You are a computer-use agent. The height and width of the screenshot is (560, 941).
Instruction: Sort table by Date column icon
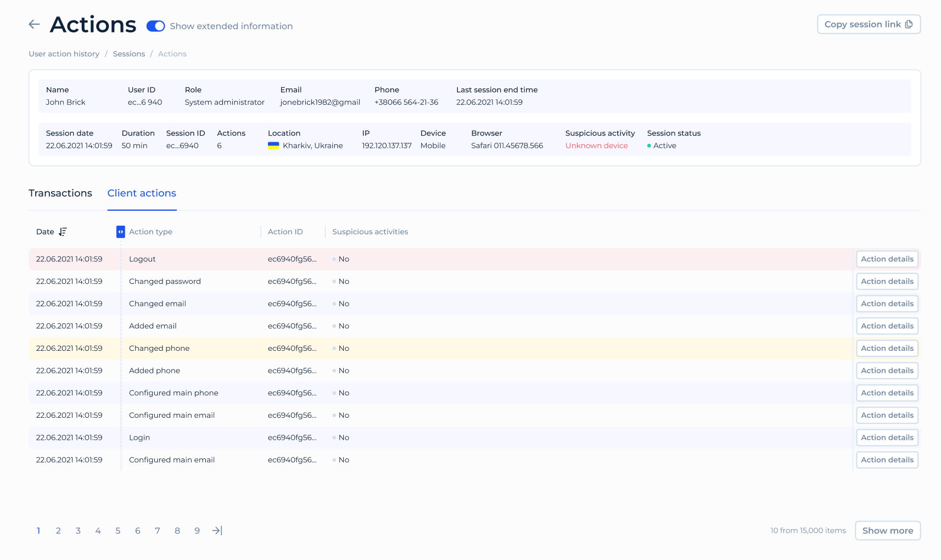(63, 232)
